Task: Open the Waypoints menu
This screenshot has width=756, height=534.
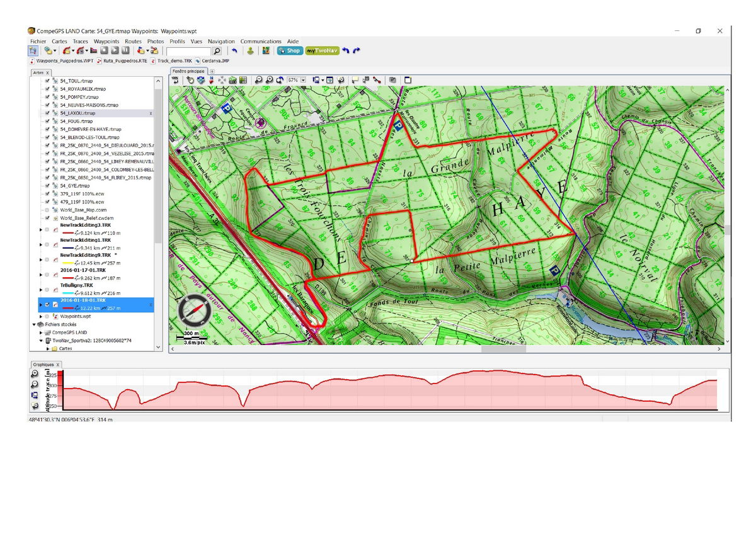Action: pyautogui.click(x=106, y=42)
